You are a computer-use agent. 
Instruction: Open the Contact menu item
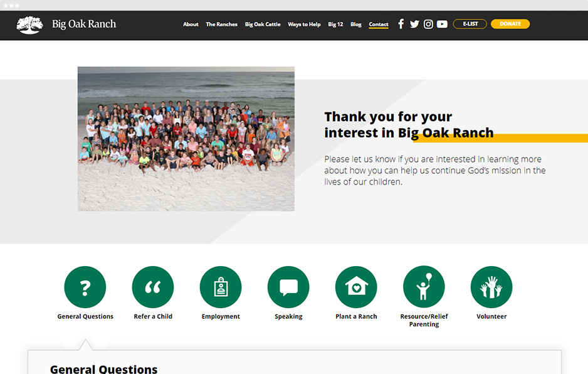[379, 24]
